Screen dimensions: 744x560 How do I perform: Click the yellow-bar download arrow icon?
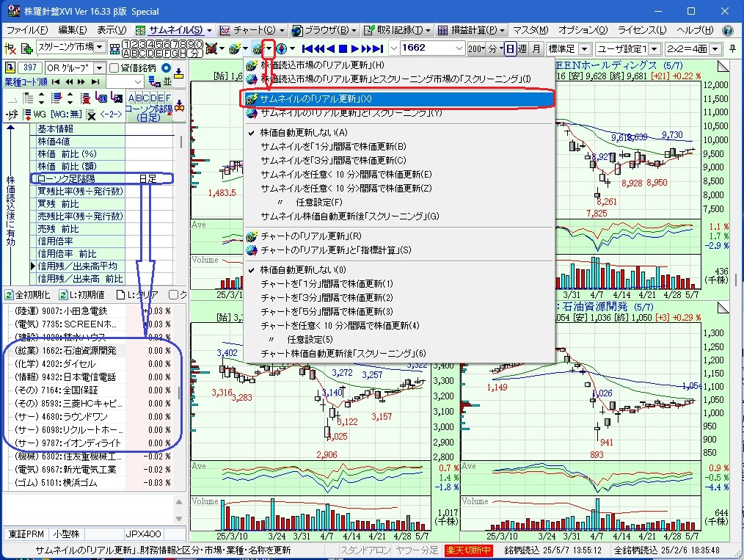pyautogui.click(x=178, y=73)
